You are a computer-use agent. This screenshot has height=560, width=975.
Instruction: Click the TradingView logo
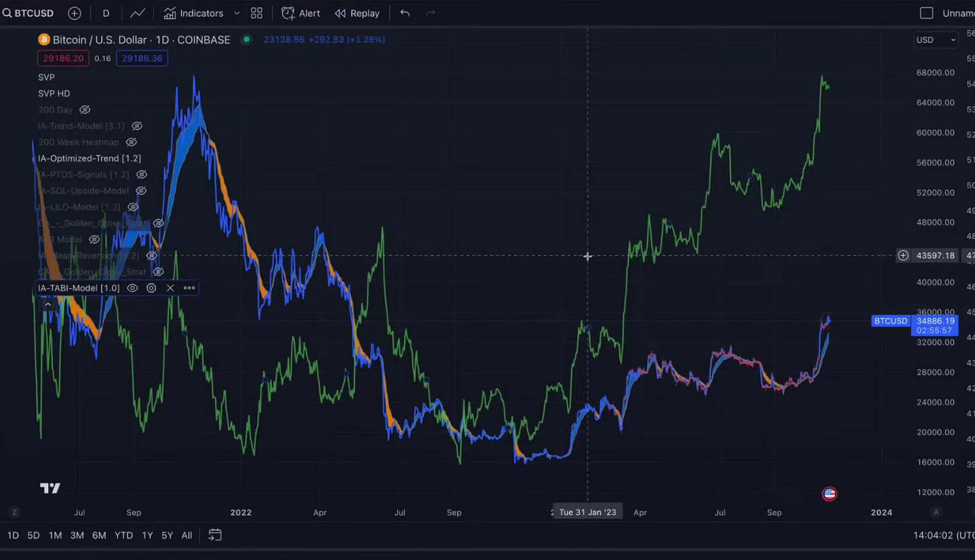[x=50, y=488]
